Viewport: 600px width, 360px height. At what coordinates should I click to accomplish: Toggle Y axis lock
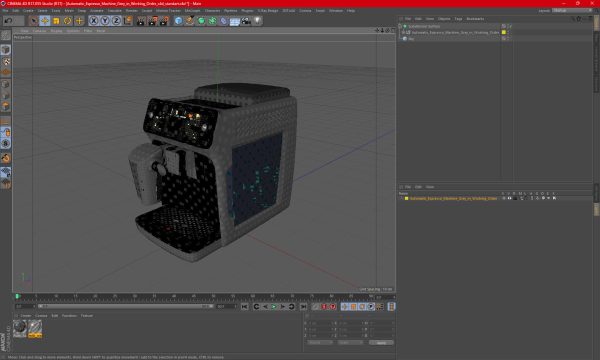click(x=105, y=21)
